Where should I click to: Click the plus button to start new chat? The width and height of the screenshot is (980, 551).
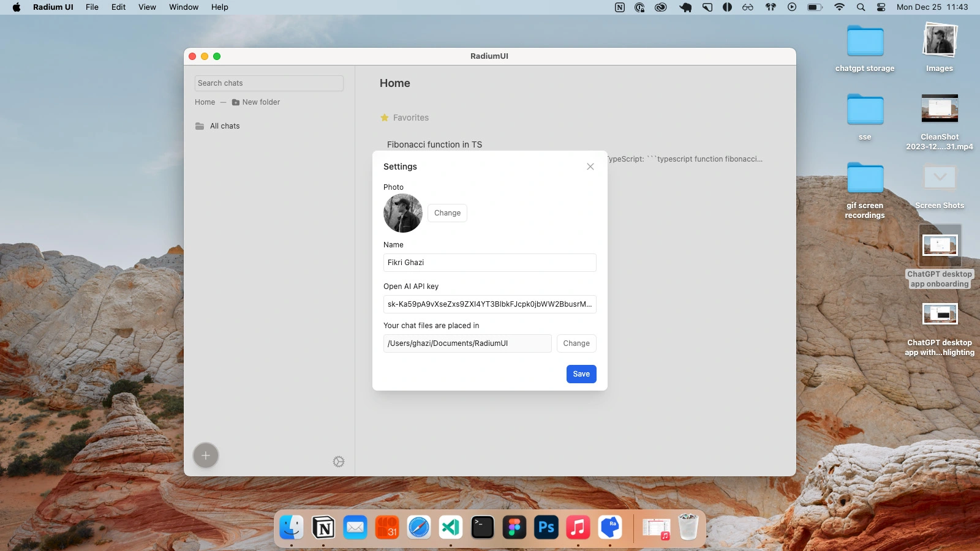tap(206, 455)
